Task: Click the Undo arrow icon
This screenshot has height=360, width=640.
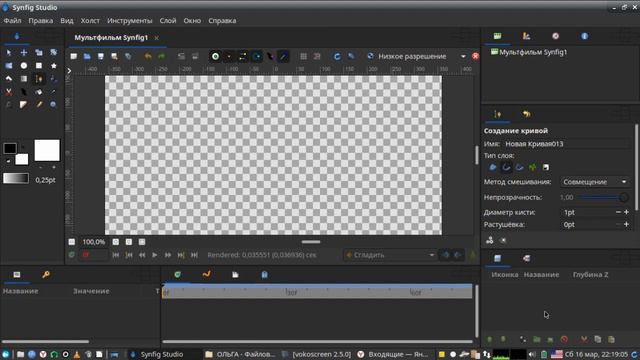Action: click(x=148, y=56)
